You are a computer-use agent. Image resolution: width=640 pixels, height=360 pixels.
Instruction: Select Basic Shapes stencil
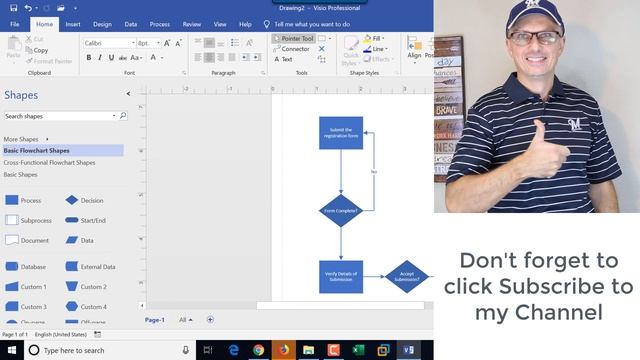[20, 175]
